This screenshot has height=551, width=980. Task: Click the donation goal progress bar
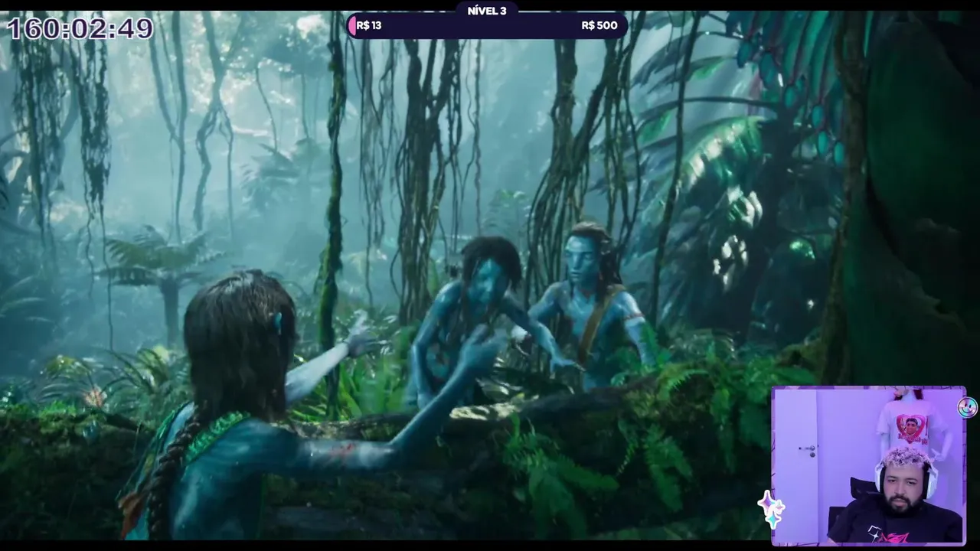487,26
